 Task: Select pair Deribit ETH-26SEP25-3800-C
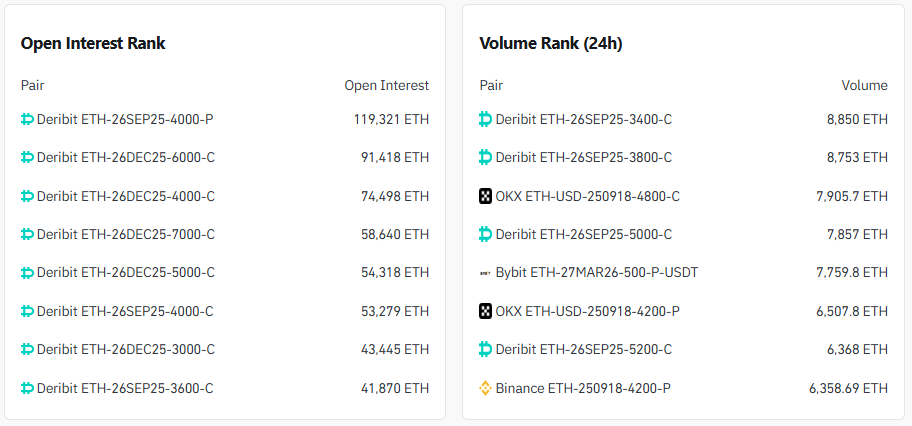point(584,157)
